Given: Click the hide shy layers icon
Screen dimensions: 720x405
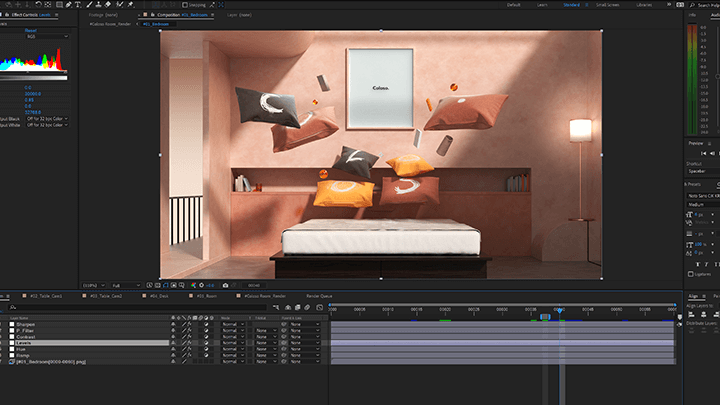Looking at the screenshot, I should coord(288,308).
